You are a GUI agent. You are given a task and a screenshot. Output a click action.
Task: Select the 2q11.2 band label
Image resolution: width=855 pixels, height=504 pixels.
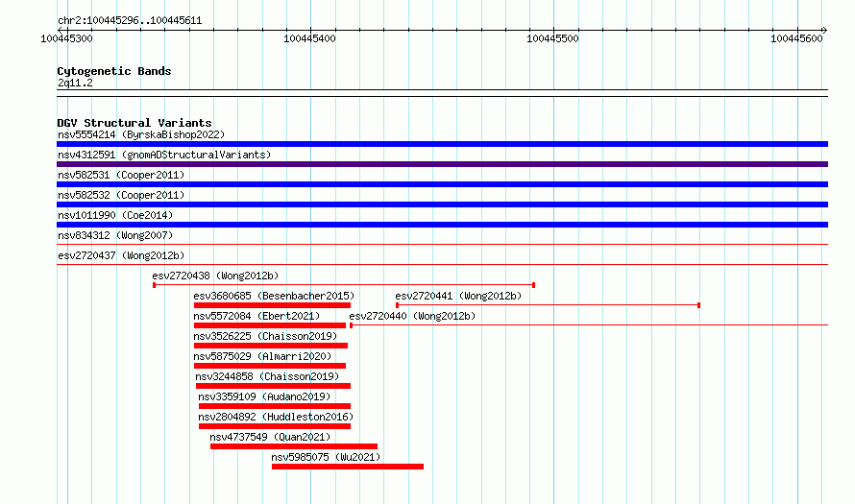(x=75, y=83)
